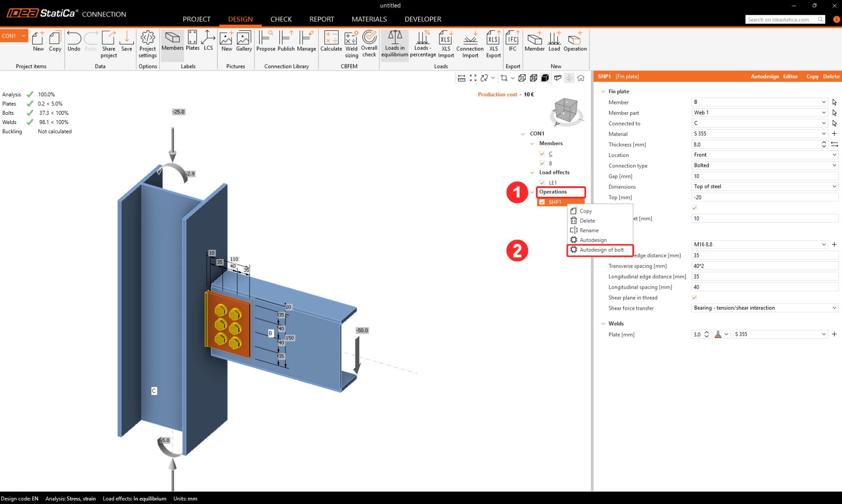Viewport: 842px width, 504px height.
Task: Toggle Shear plane in thread checkbox
Action: point(694,298)
